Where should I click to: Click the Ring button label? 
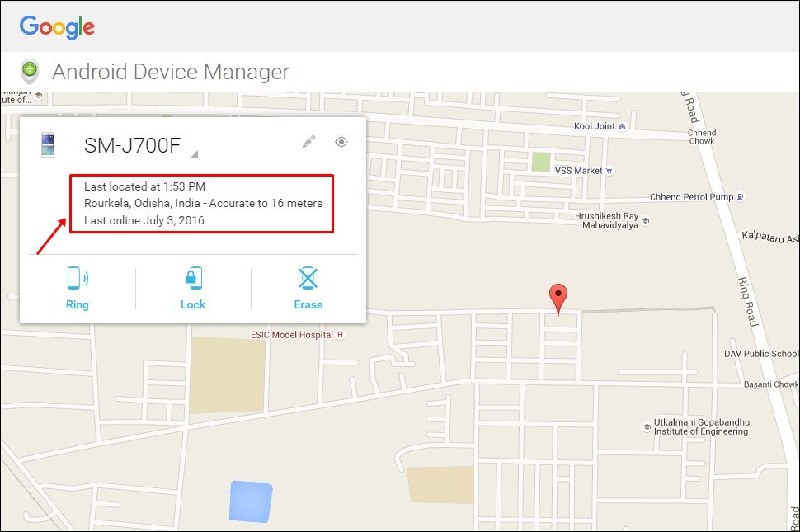78,304
